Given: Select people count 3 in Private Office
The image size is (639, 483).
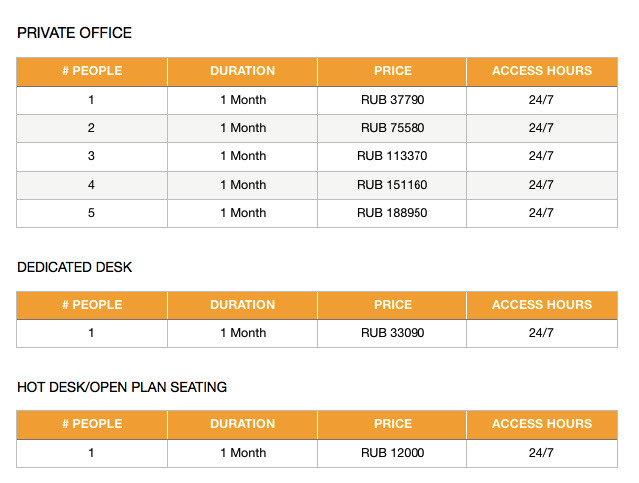Looking at the screenshot, I should 91,156.
